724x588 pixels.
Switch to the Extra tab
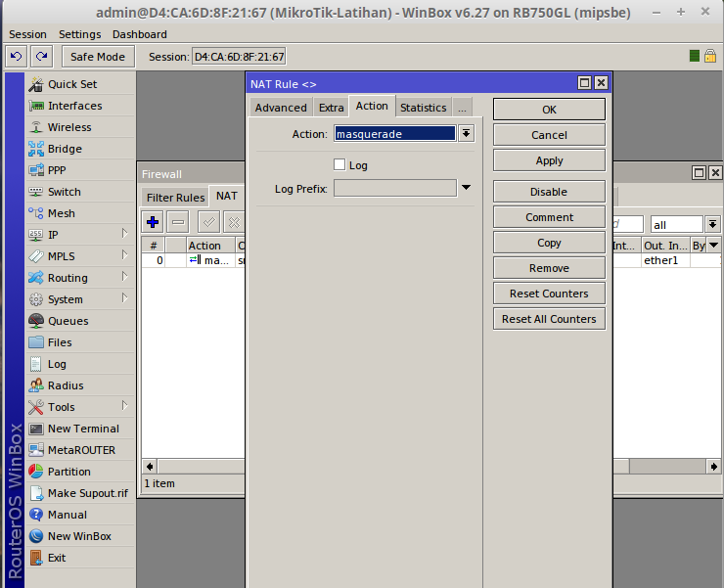tap(331, 108)
